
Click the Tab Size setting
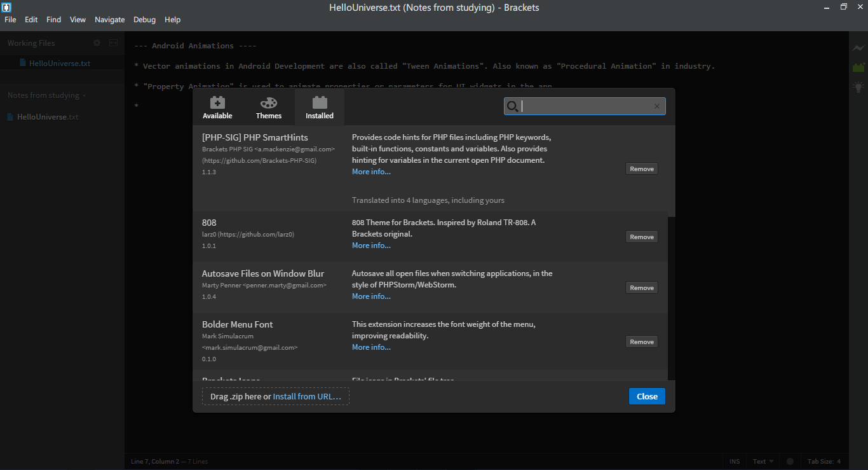click(x=824, y=462)
